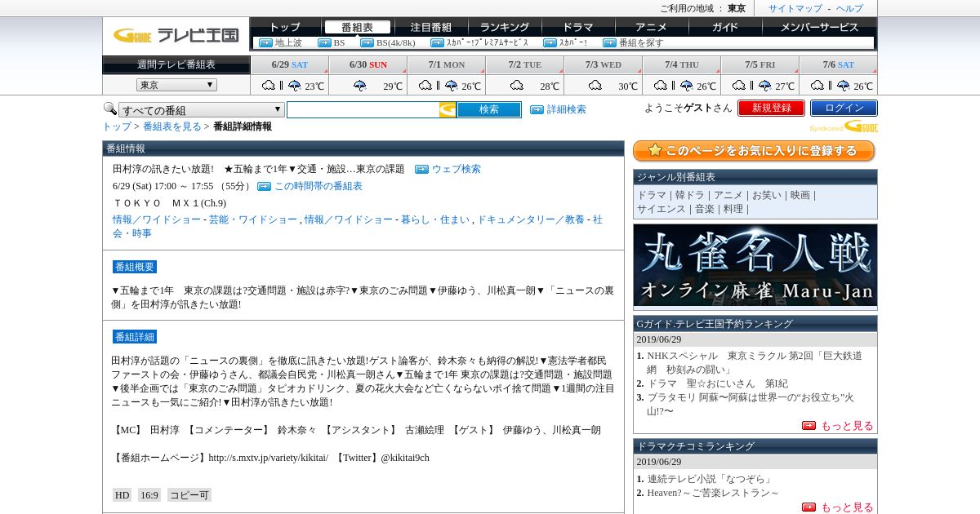Open the NHKスペシャル 東京ミラクル ranking entry

[x=755, y=362]
